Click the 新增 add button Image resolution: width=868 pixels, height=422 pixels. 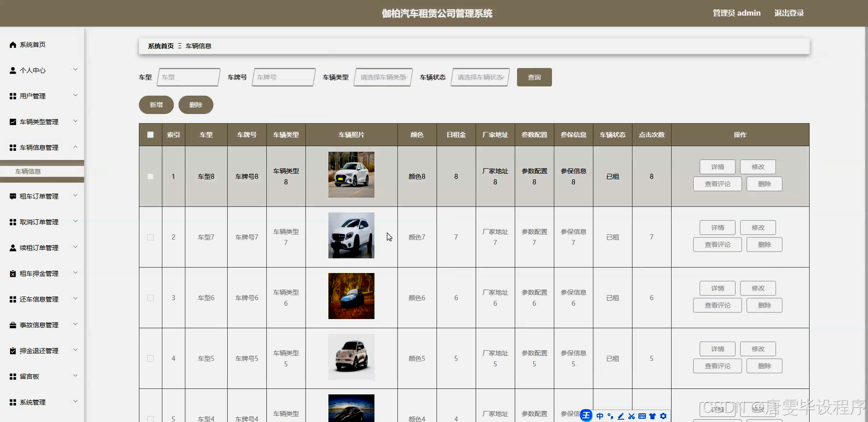[156, 105]
